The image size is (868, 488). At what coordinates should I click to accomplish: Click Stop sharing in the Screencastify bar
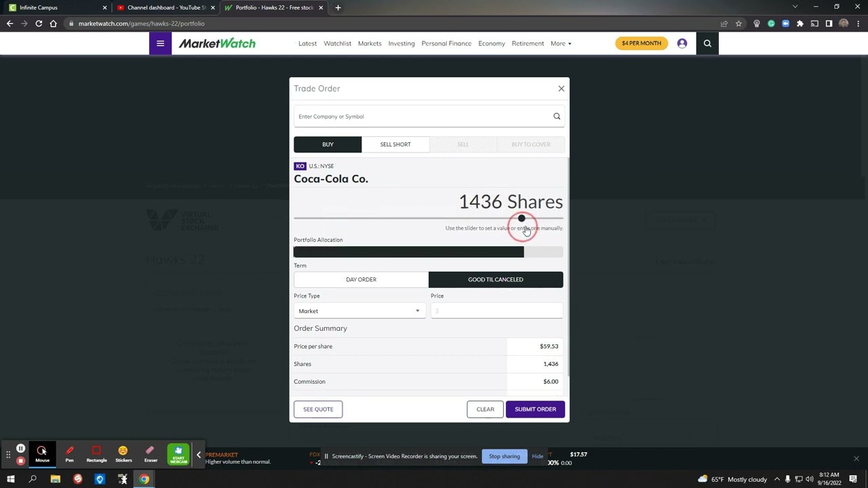click(x=505, y=456)
